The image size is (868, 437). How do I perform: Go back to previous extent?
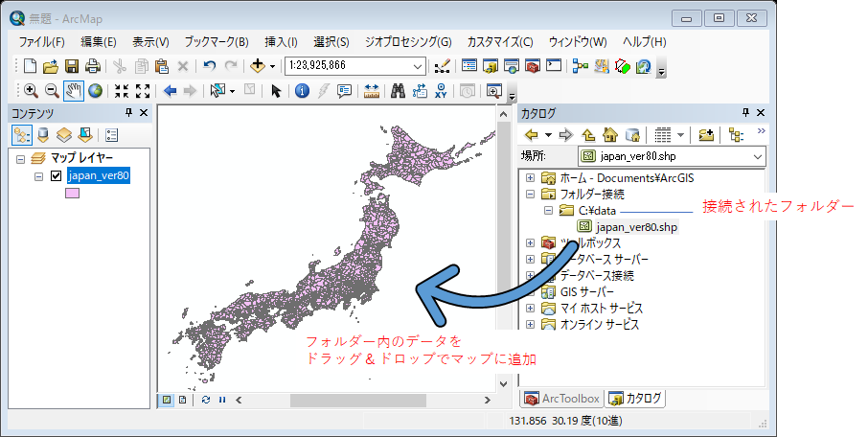click(x=170, y=90)
